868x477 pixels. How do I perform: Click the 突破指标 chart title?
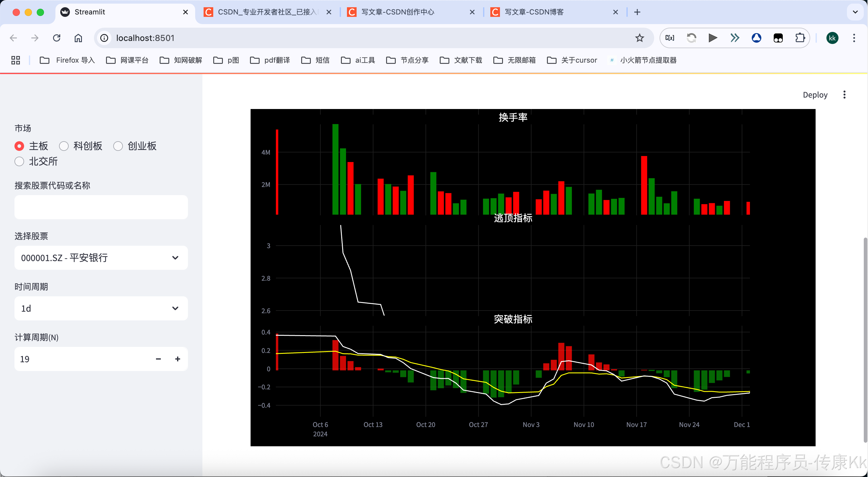513,319
